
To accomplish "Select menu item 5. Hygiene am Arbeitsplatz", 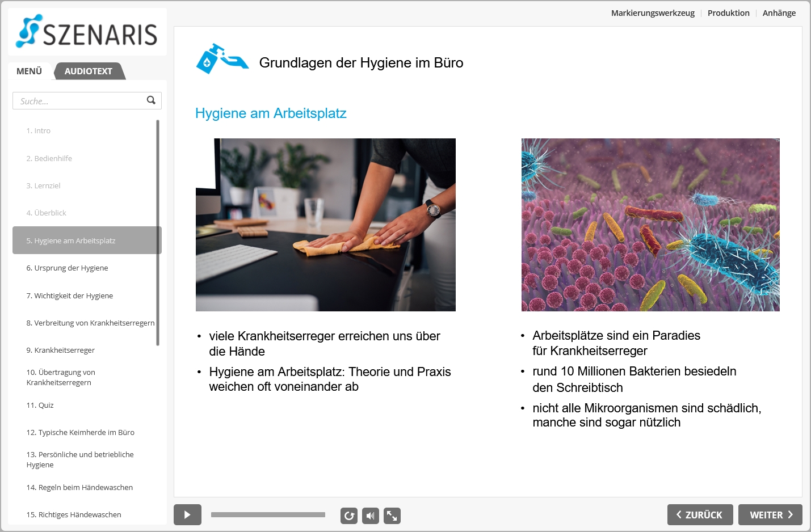I will (87, 240).
